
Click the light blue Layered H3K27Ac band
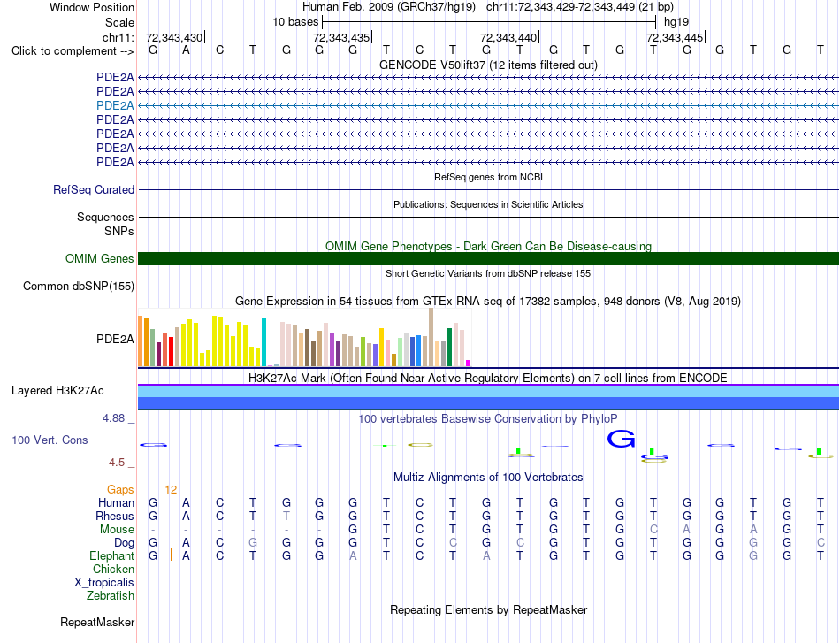point(488,392)
